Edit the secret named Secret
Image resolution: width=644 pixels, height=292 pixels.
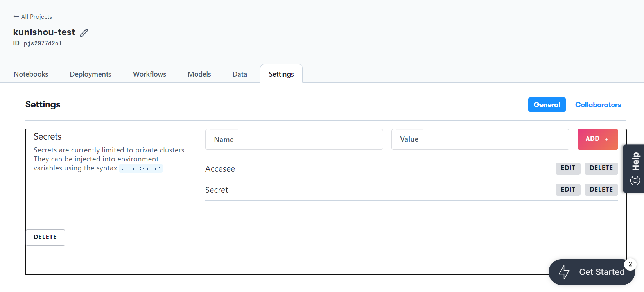pyautogui.click(x=568, y=190)
